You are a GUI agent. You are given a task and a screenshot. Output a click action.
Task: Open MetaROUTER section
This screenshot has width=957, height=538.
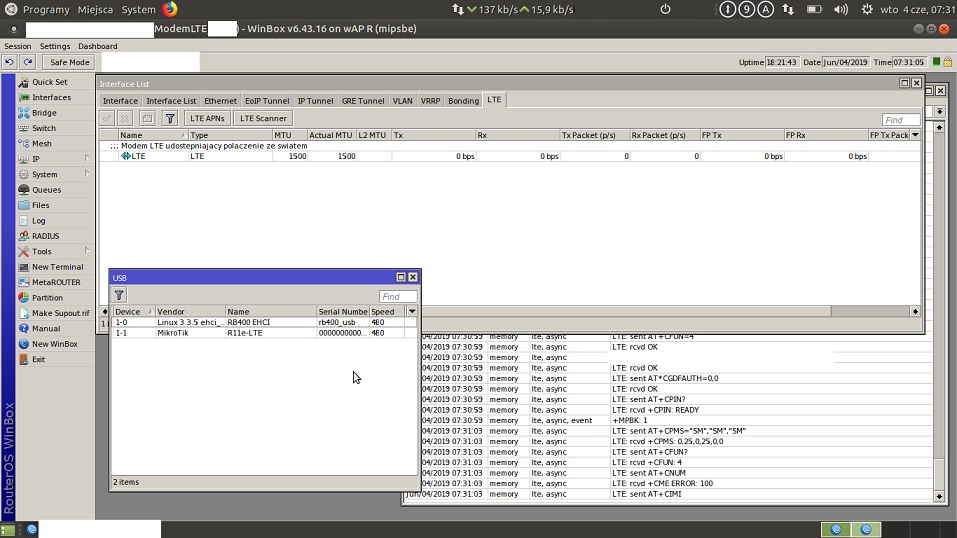[56, 282]
